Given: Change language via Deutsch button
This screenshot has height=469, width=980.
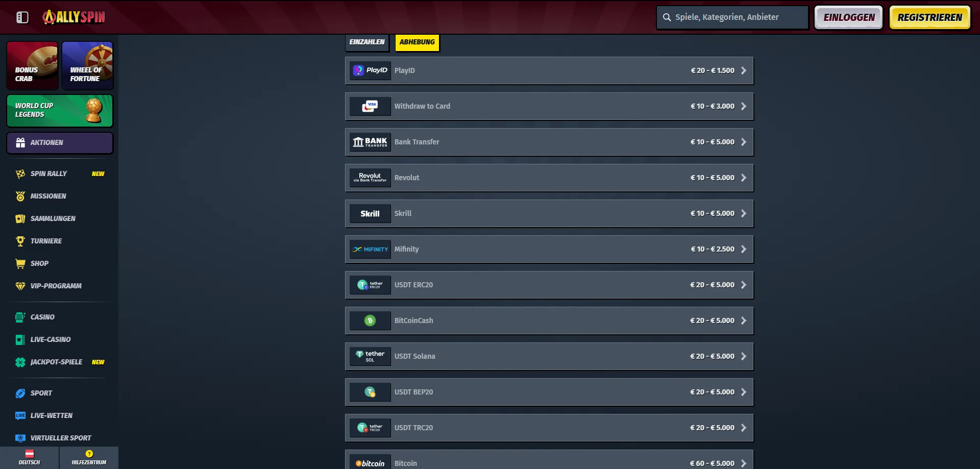Looking at the screenshot, I should pyautogui.click(x=30, y=458).
